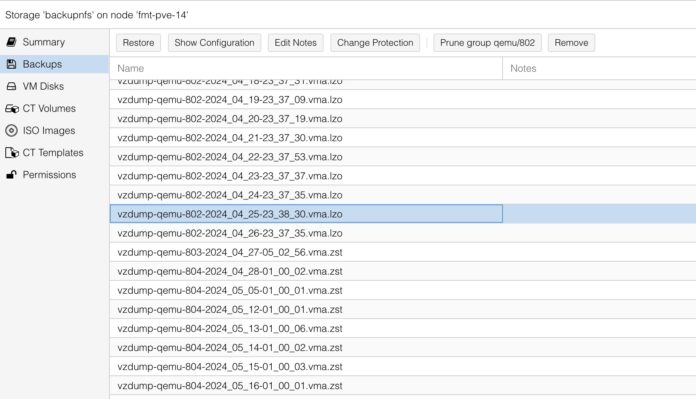The height and width of the screenshot is (399, 696).
Task: Click the Backups floppy disk icon
Action: (x=12, y=64)
